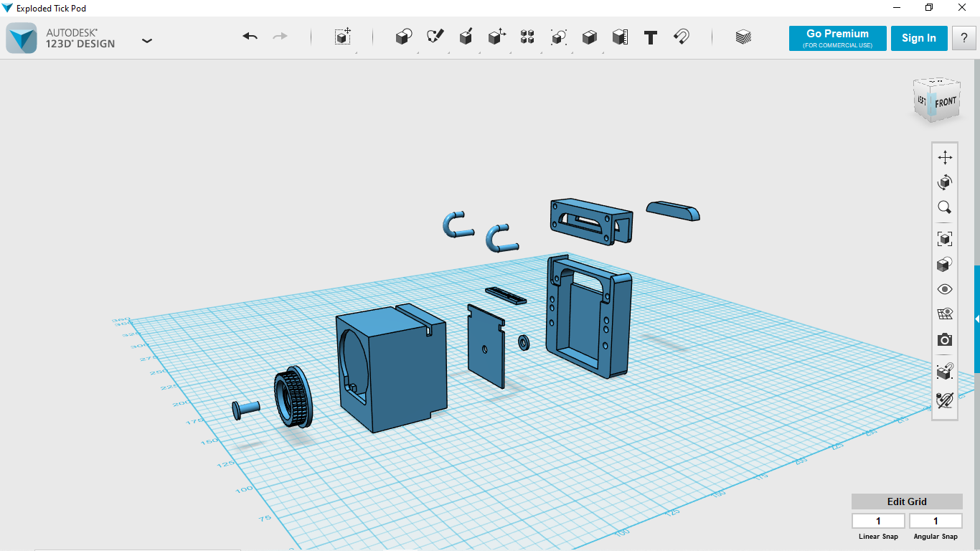Viewport: 980px width, 551px height.
Task: Select the Orbit navigation tool
Action: pos(945,182)
